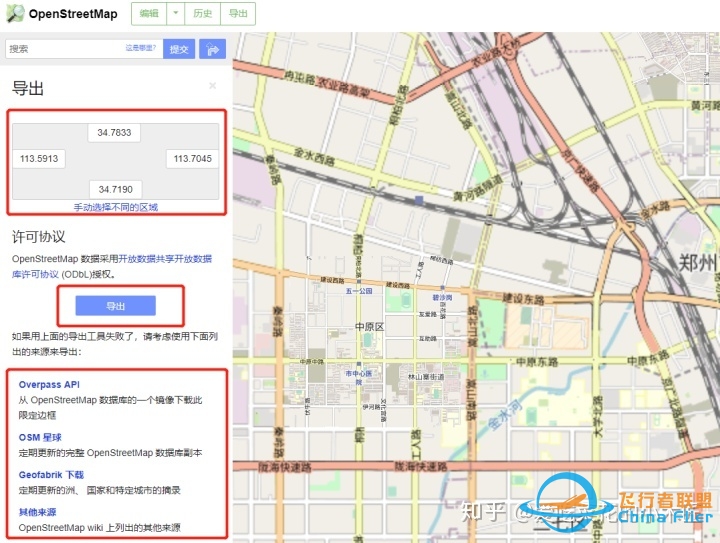This screenshot has width=720, height=543.
Task: Open the 开放数据共享开放数据库许可协议 license link
Action: pyautogui.click(x=112, y=266)
